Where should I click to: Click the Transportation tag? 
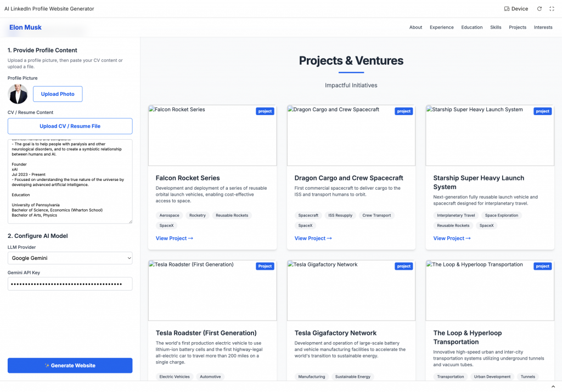tap(451, 377)
